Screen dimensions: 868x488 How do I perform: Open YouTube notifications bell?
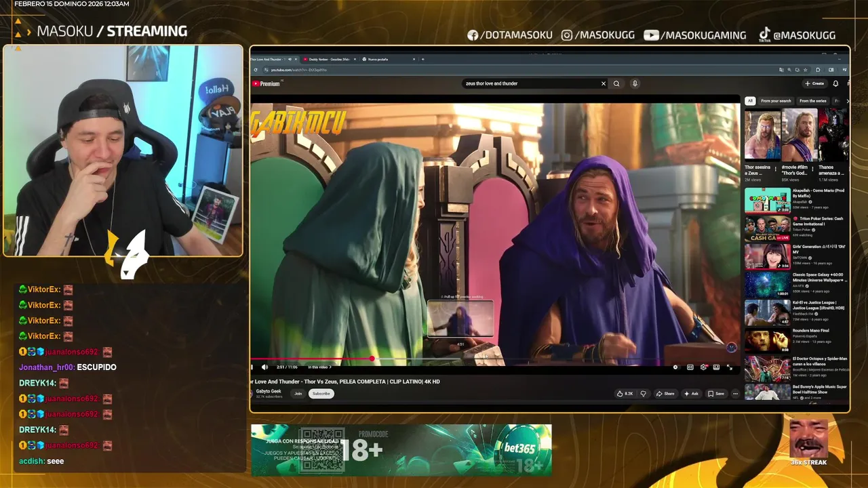tap(835, 83)
